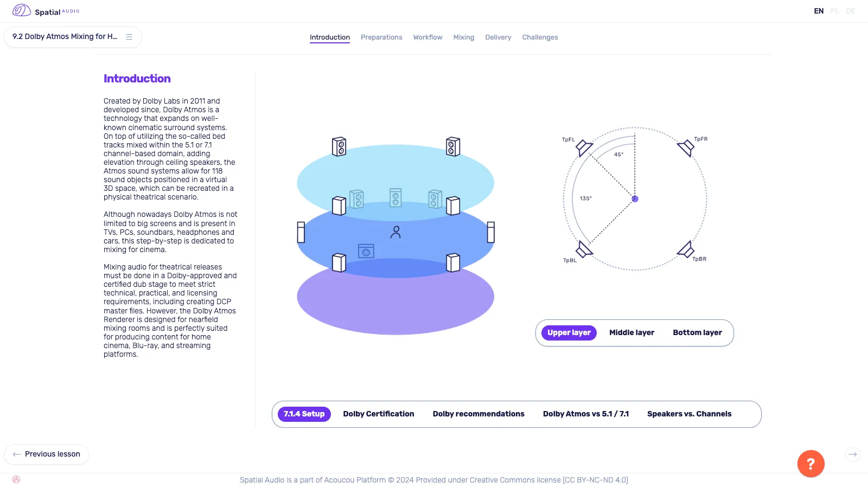Open the Preparations tab
Image resolution: width=868 pixels, height=488 pixels.
381,37
